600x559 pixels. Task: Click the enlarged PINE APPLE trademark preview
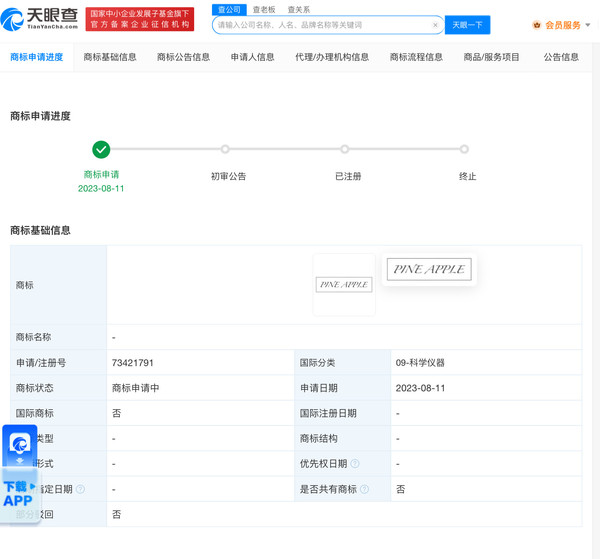(x=429, y=269)
